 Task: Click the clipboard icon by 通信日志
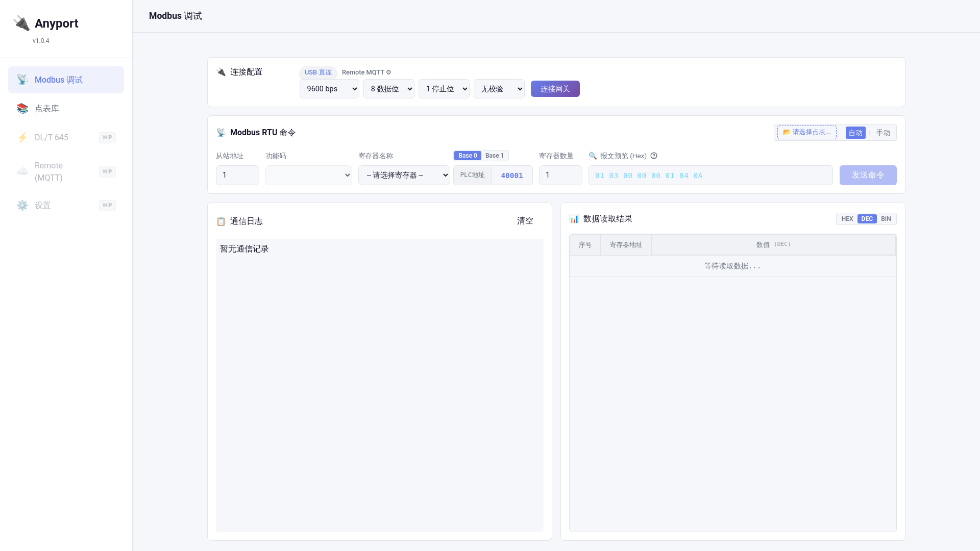[221, 221]
